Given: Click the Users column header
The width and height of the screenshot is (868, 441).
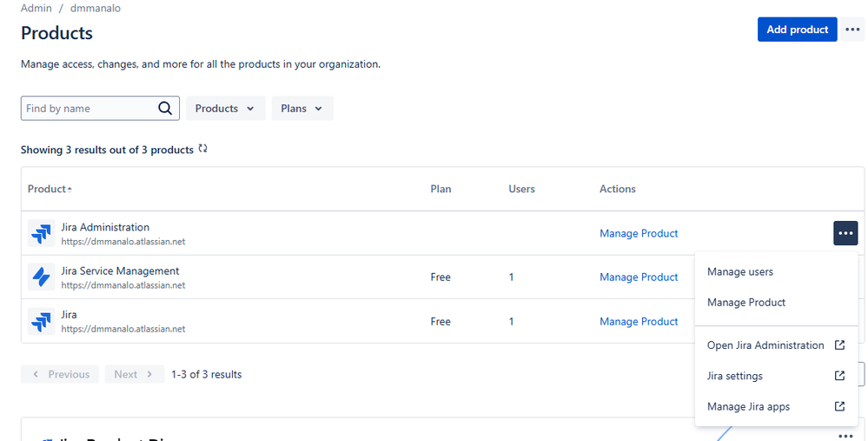Looking at the screenshot, I should (x=521, y=189).
